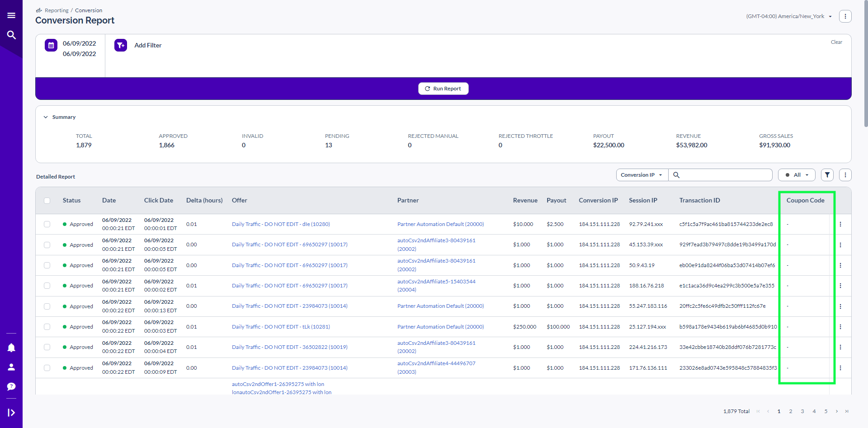The image size is (868, 428).
Task: Open row actions for transaction e1c1aca36d9c
Action: 840,286
